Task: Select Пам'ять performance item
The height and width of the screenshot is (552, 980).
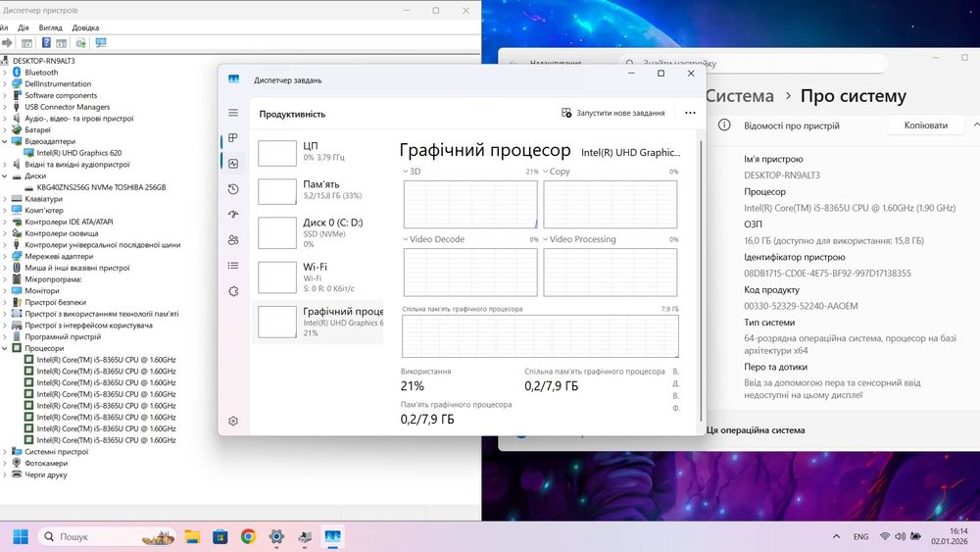Action: (318, 190)
